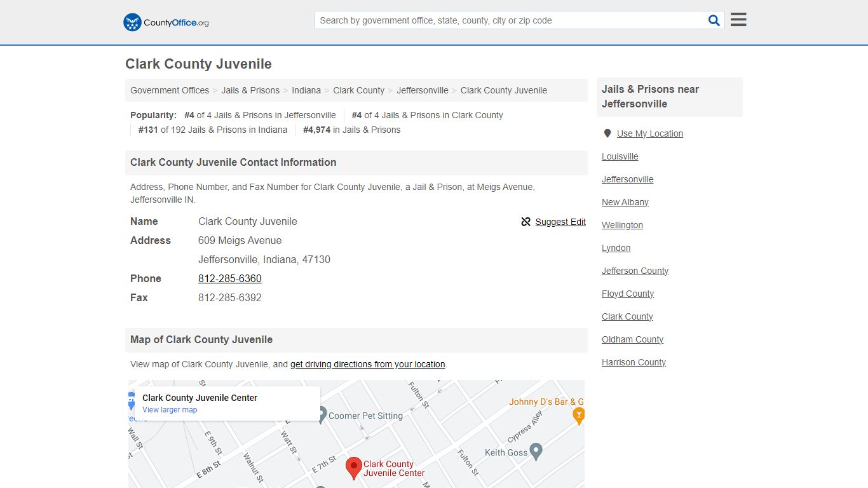
Task: Click the fax number 812-285-6392
Action: [x=230, y=297]
